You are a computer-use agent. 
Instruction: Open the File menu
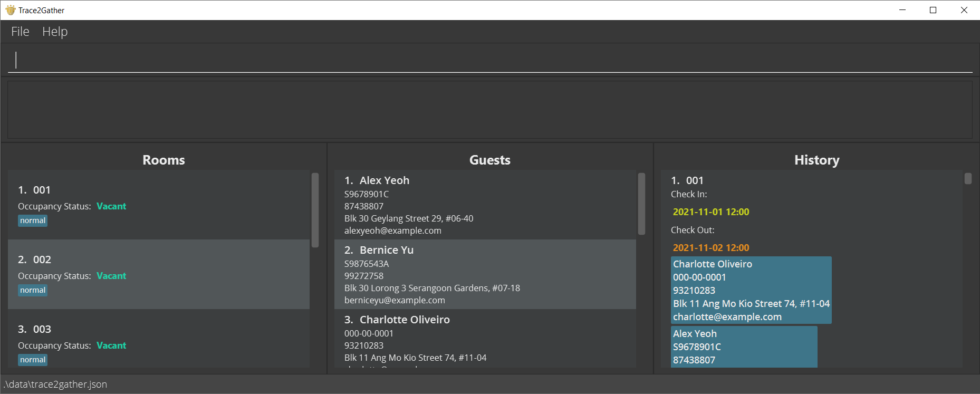click(x=20, y=32)
